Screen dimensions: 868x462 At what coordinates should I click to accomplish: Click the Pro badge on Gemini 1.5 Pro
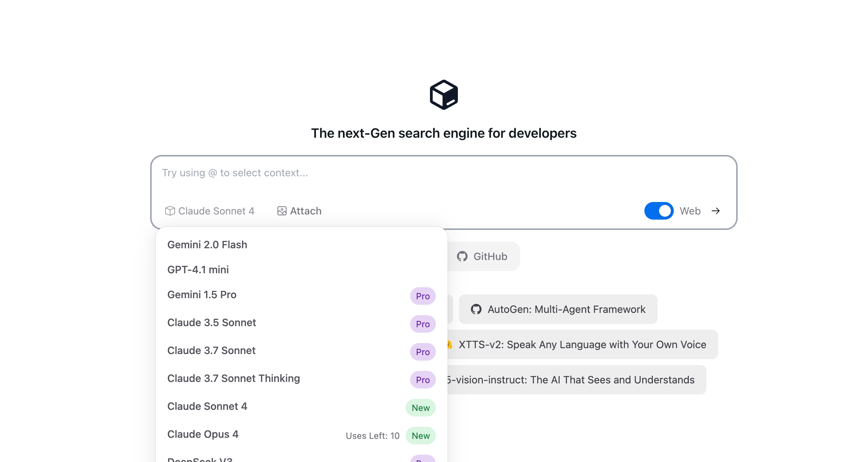click(x=423, y=296)
